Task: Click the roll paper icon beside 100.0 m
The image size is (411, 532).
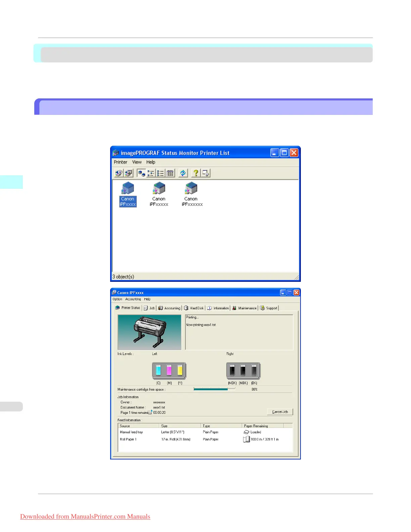Action: 246,439
